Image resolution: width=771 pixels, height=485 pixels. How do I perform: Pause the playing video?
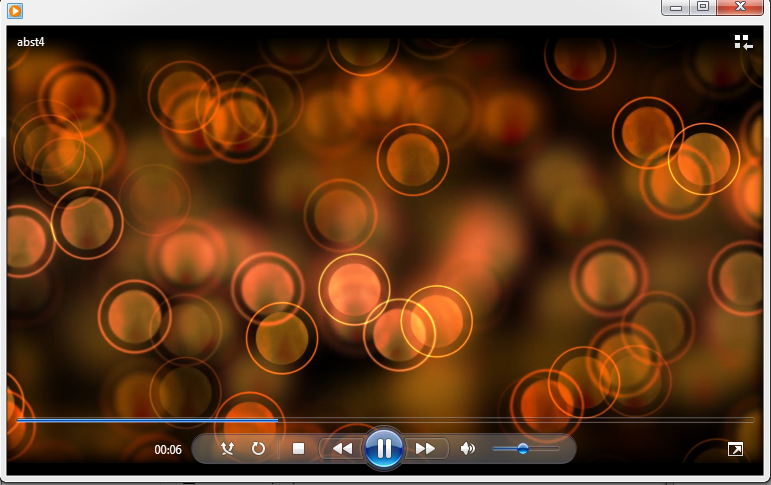click(384, 448)
